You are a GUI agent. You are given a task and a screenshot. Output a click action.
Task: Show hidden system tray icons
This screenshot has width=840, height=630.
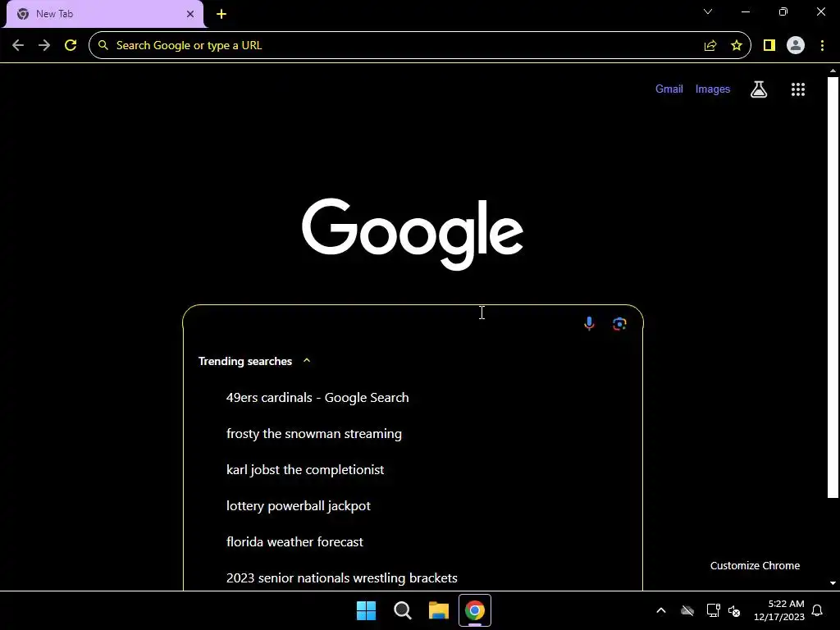click(661, 610)
